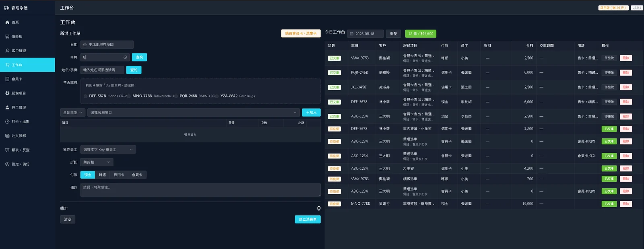This screenshot has width=644, height=249.
Task: Clear the license plate field with the X icon
Action: tap(125, 58)
